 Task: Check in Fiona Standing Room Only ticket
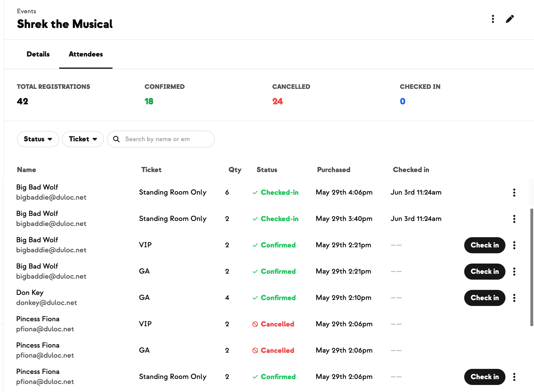(x=484, y=377)
